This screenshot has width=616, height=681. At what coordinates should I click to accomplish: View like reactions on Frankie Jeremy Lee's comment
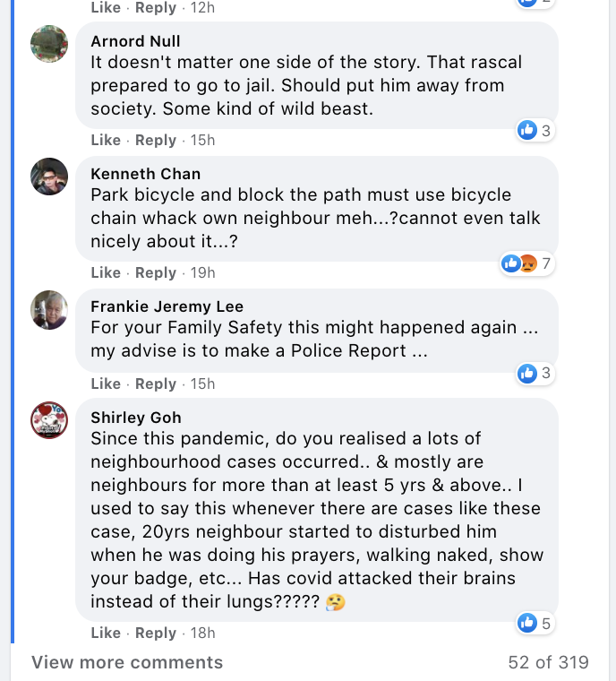tap(535, 373)
